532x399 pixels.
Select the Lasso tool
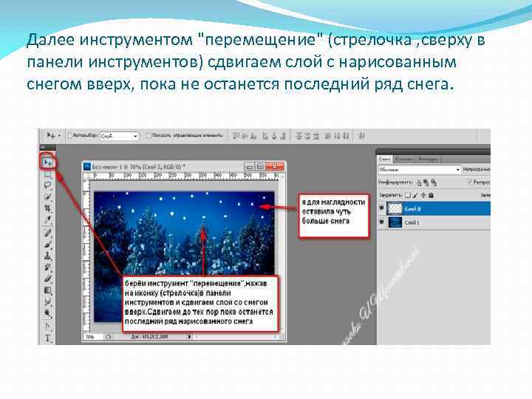click(48, 185)
